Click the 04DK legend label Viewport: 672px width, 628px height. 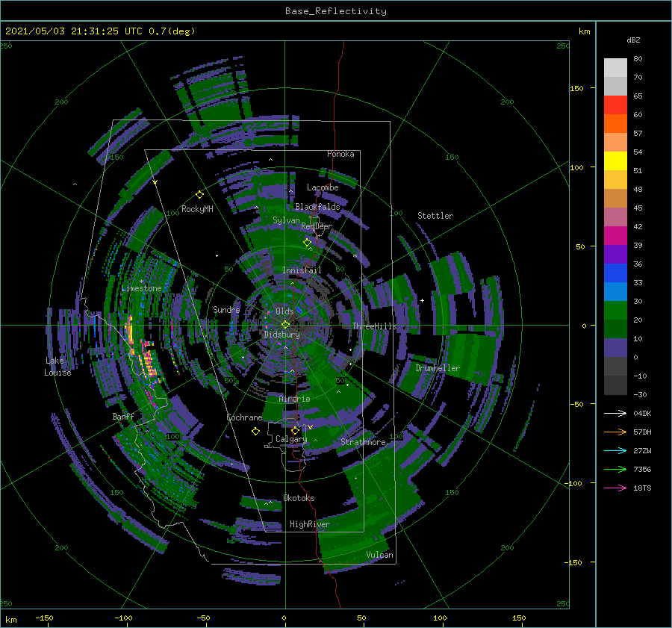[642, 413]
